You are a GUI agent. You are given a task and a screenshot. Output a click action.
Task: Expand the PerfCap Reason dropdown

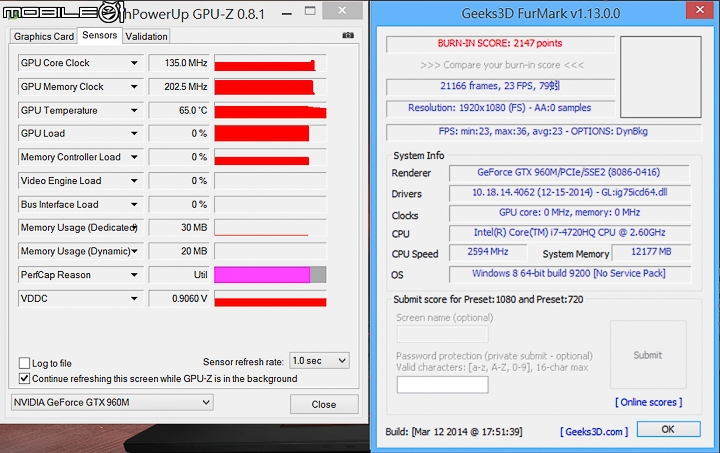pos(134,275)
